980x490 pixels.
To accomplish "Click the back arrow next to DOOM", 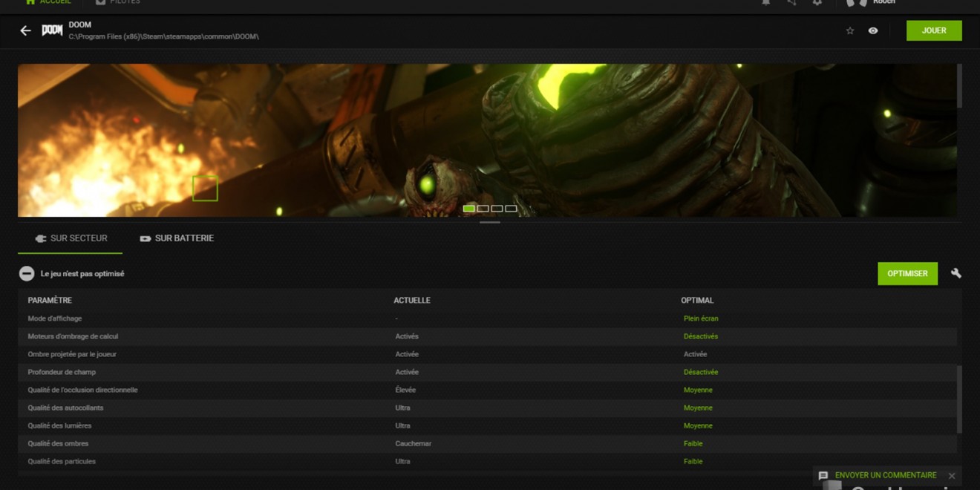I will click(25, 30).
